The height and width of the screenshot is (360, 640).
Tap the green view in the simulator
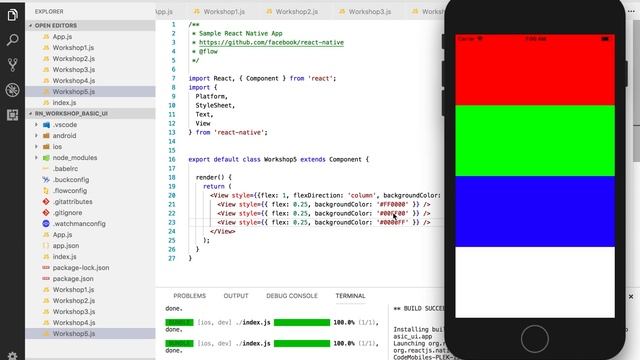(x=535, y=141)
